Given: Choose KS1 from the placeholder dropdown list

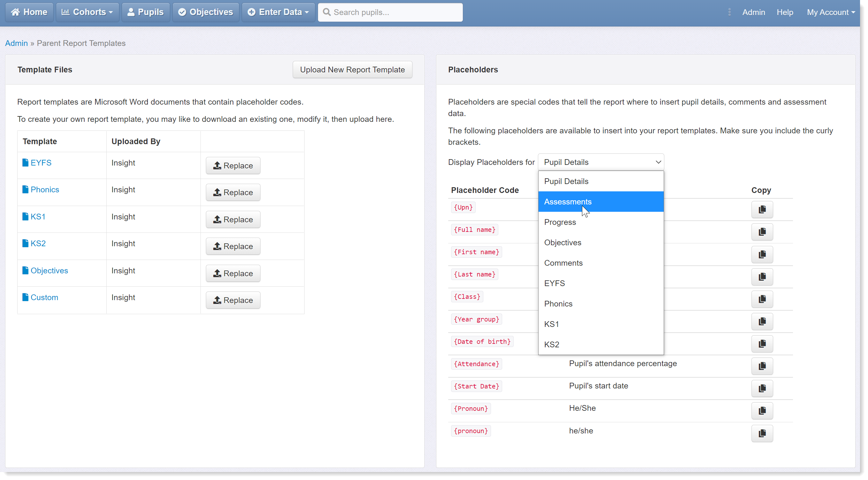Looking at the screenshot, I should point(601,324).
